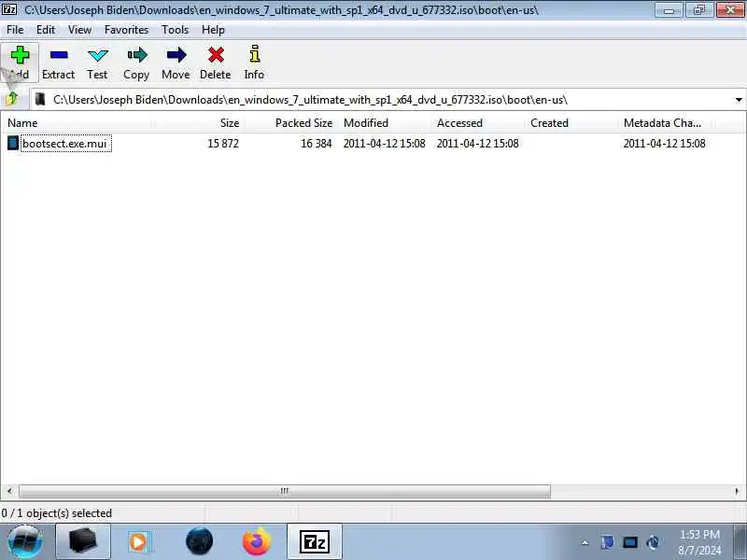747x560 pixels.
Task: Click the bootsect.exe.mui file icon
Action: coord(13,143)
